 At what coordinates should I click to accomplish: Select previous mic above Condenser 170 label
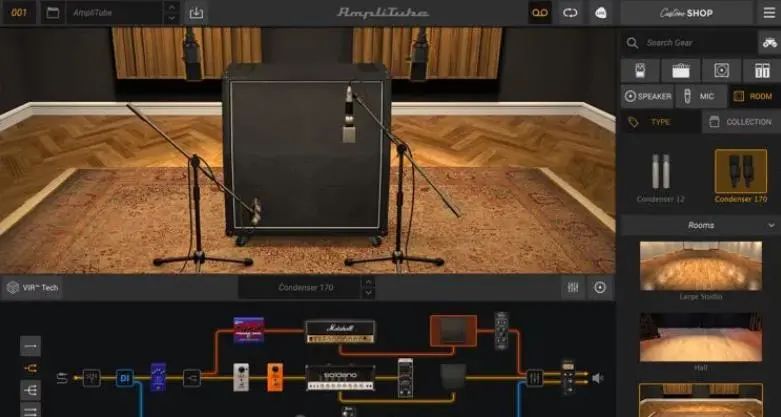[368, 282]
